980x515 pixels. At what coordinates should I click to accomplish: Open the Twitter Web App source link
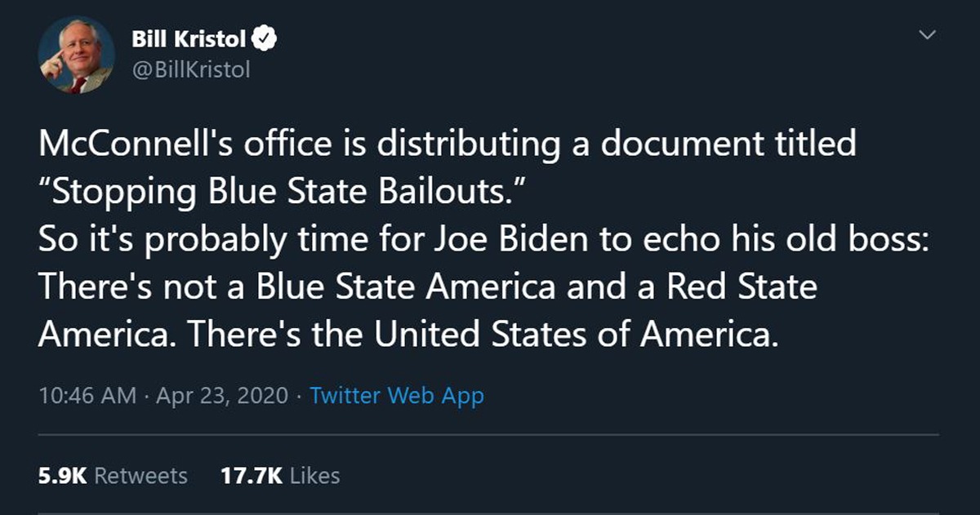397,397
